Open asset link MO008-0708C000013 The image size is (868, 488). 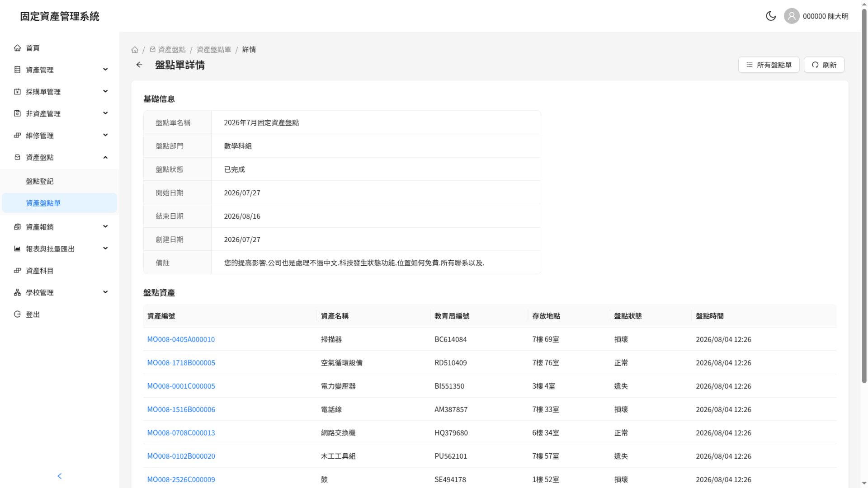(x=181, y=433)
